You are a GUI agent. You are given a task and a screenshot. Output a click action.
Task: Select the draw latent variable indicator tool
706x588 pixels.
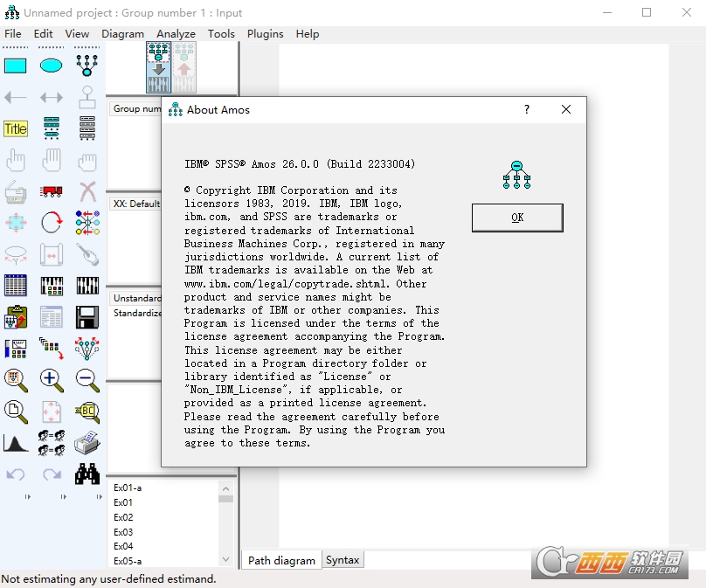(87, 66)
